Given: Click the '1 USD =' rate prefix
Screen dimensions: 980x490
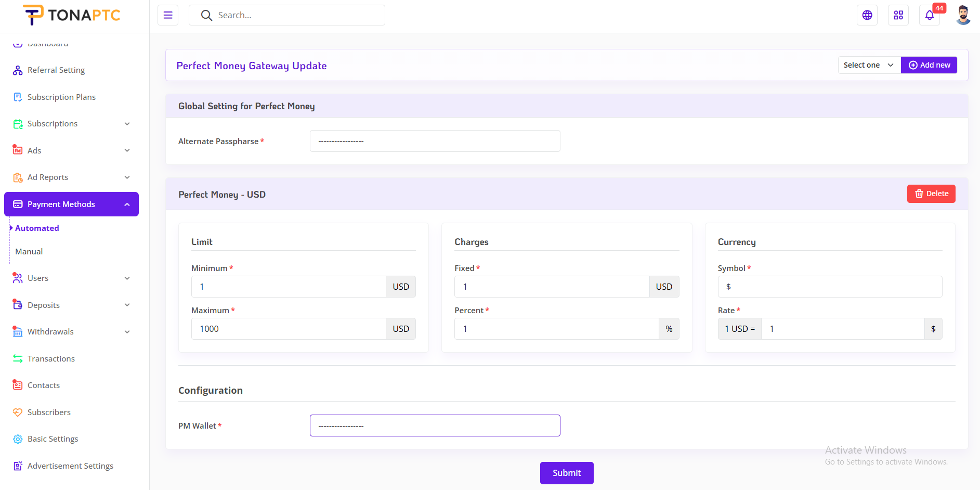Looking at the screenshot, I should tap(740, 329).
